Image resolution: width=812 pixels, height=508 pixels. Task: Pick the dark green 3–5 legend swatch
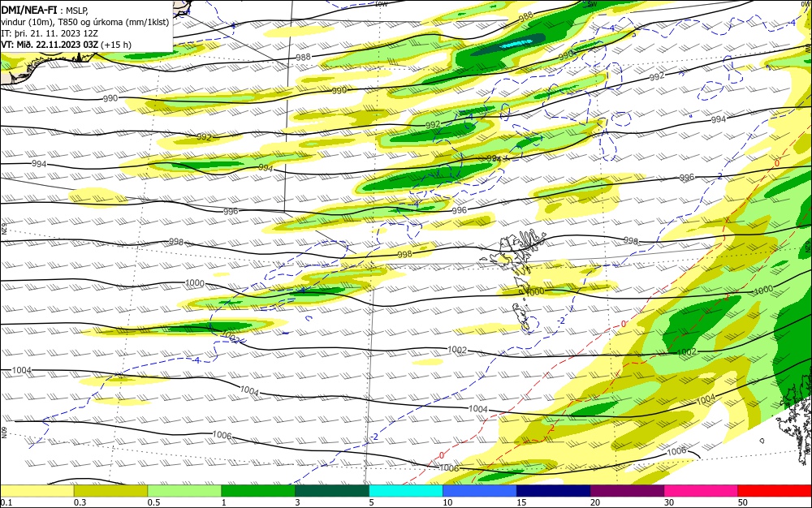click(332, 491)
